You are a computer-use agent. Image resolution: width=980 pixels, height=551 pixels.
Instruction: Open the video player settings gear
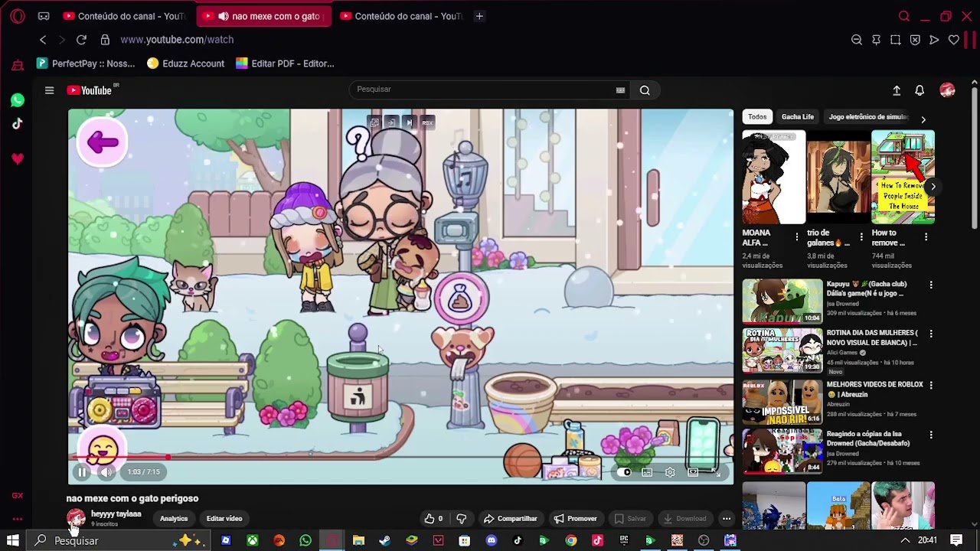tap(670, 472)
